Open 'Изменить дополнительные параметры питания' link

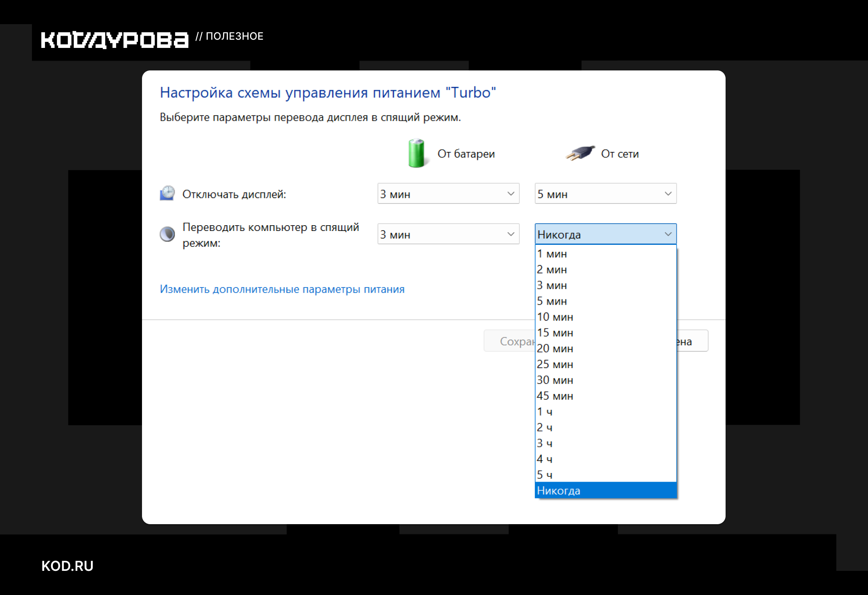tap(282, 289)
